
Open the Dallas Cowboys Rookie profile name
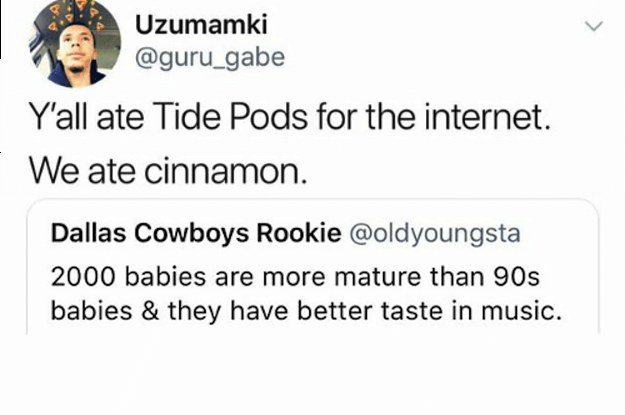coord(196,233)
